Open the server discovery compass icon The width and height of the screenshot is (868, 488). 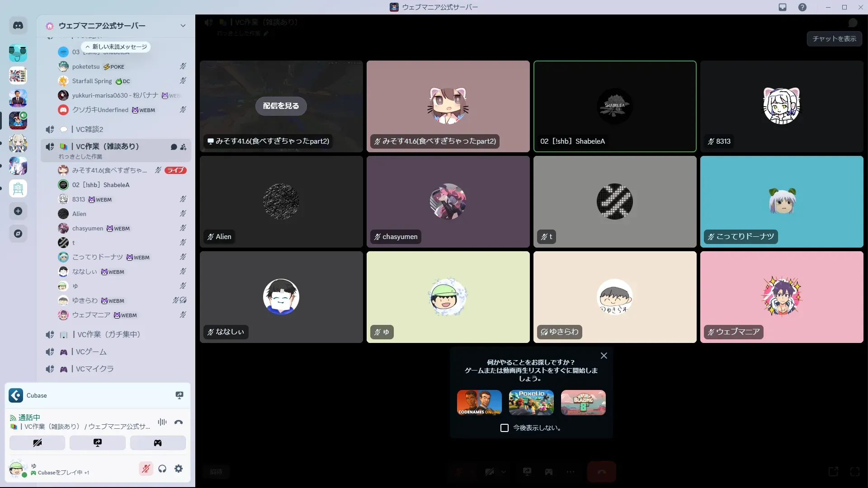[x=18, y=234]
